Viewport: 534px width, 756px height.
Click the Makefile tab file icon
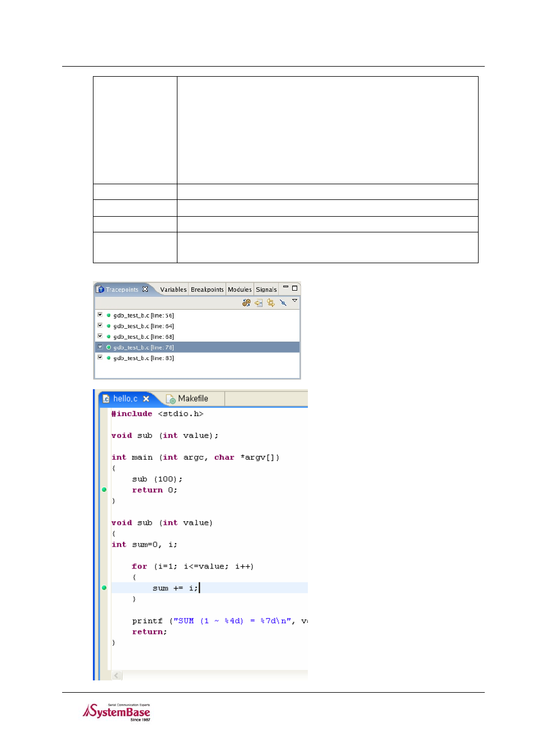pyautogui.click(x=171, y=399)
